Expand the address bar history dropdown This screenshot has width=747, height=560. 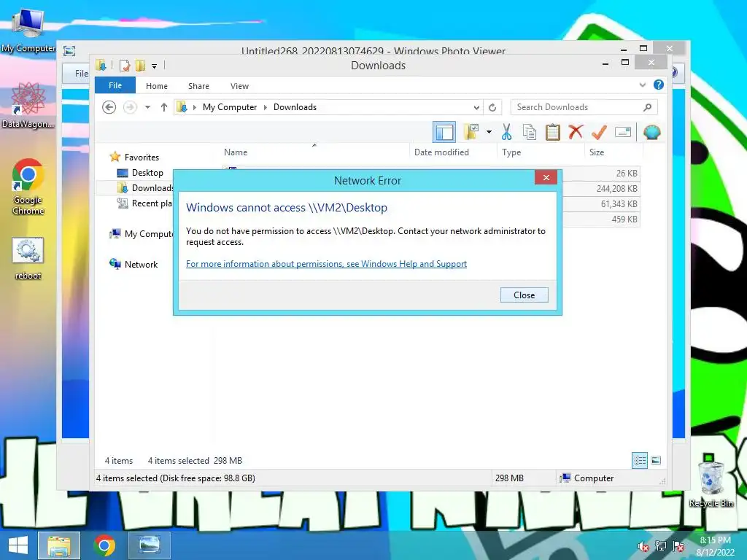[476, 107]
